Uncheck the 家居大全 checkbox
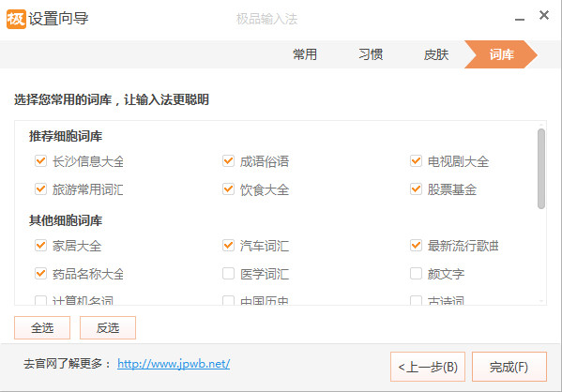This screenshot has width=562, height=392. [x=40, y=246]
